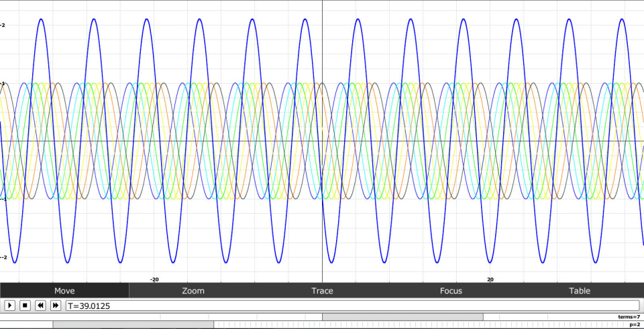This screenshot has height=329, width=644.
Task: Open the Focus mode tab
Action: (451, 290)
